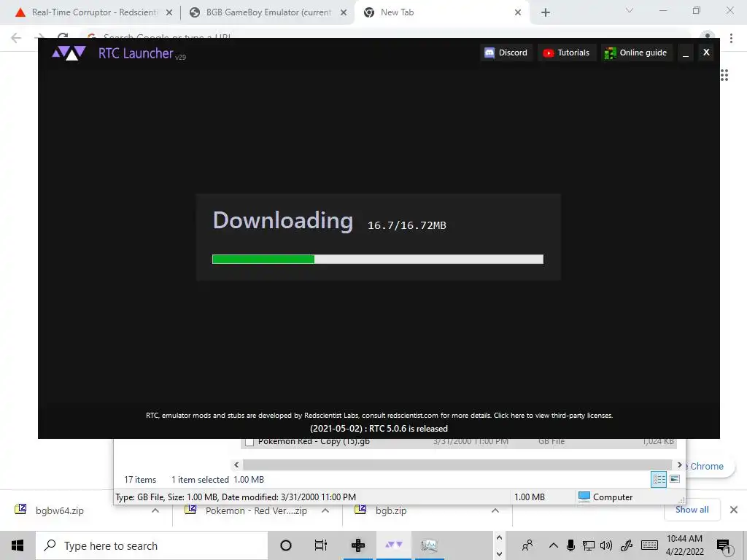Open the Discord link in RTC Launcher

click(506, 52)
